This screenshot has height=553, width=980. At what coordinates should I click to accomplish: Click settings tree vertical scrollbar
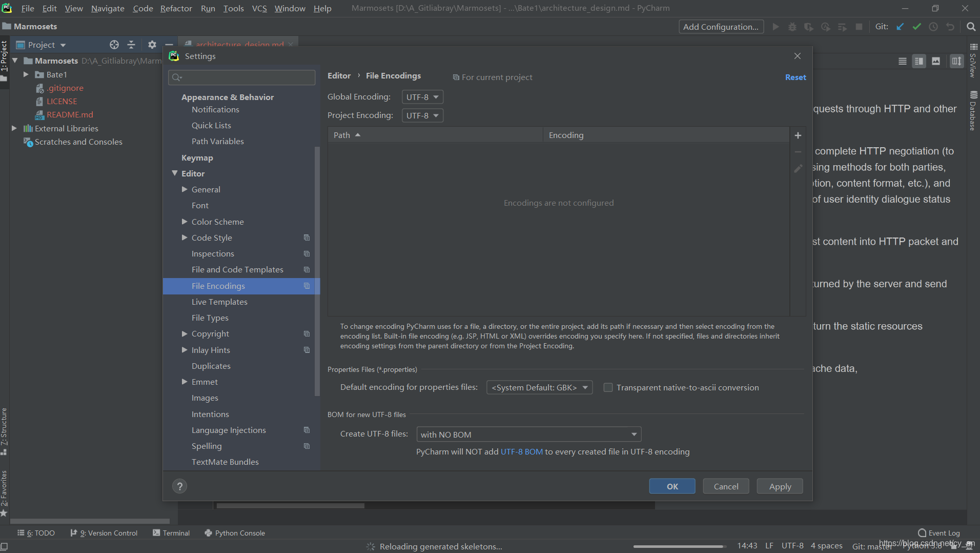click(x=317, y=271)
